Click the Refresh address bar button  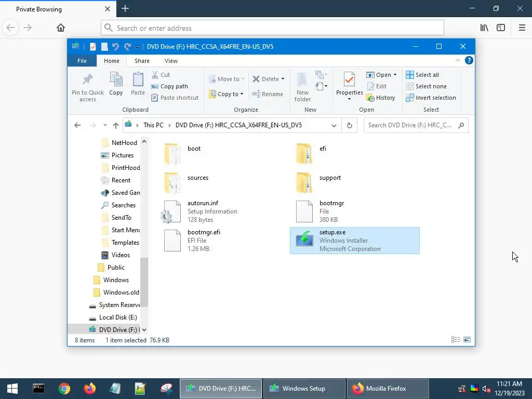[x=350, y=125]
